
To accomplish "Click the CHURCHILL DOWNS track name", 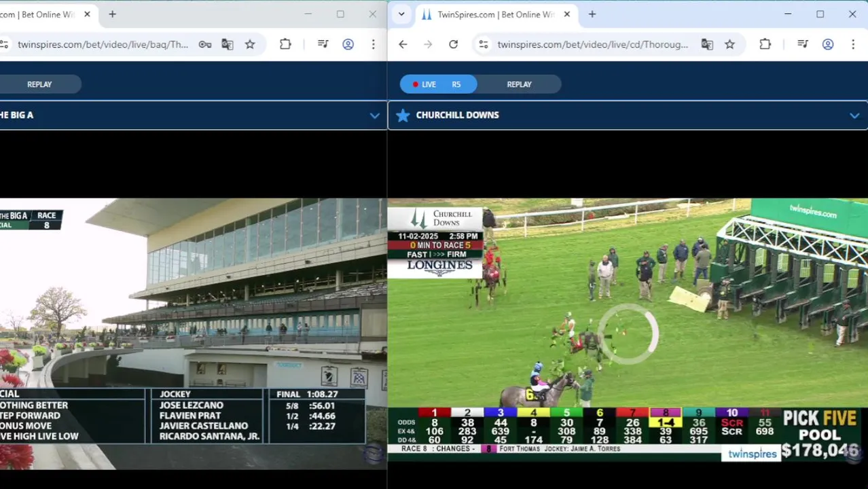I will (x=457, y=115).
